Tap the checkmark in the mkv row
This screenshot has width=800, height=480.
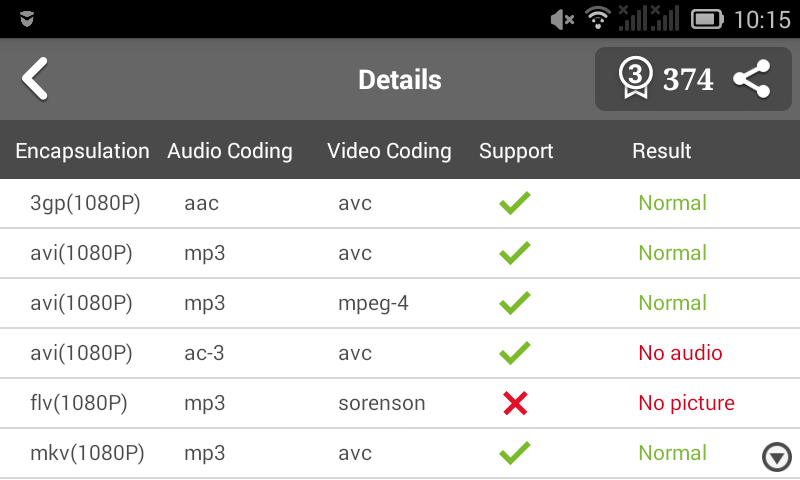coord(514,454)
